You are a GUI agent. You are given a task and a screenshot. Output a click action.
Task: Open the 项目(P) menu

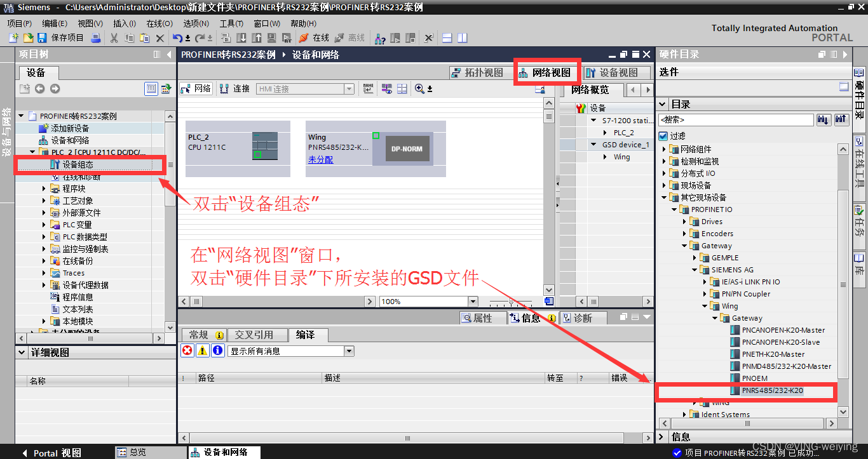point(20,23)
